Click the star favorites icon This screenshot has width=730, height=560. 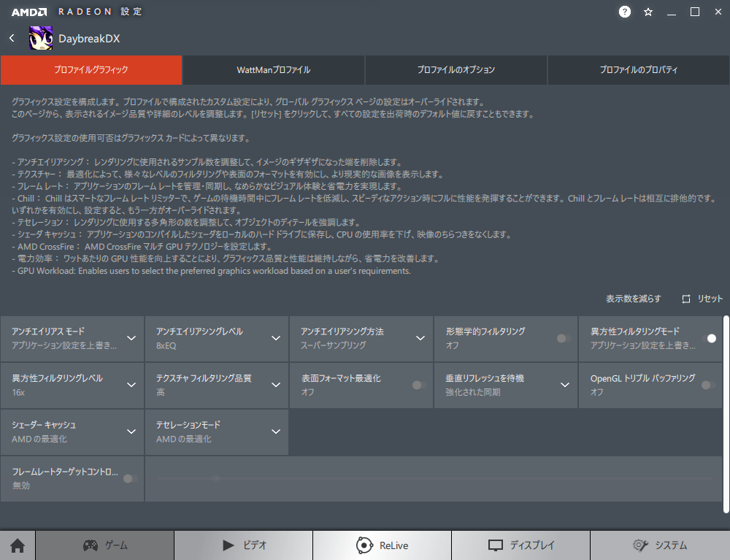(x=648, y=12)
